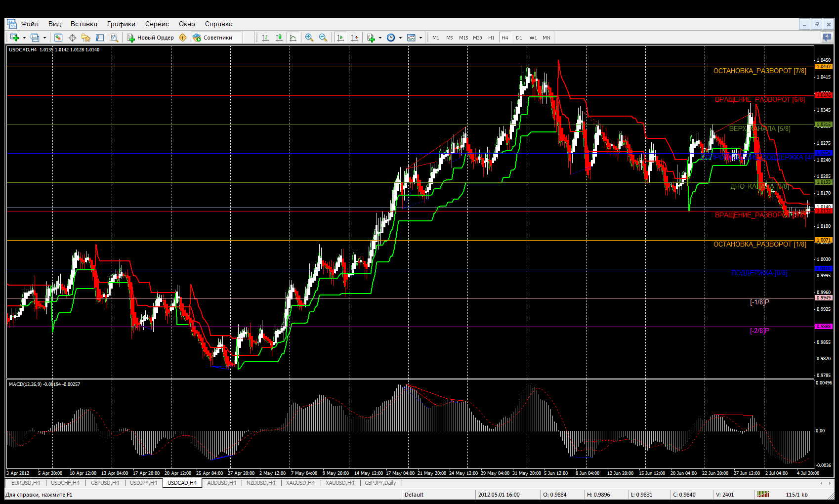
Task: Open the Вид menu
Action: click(x=55, y=24)
